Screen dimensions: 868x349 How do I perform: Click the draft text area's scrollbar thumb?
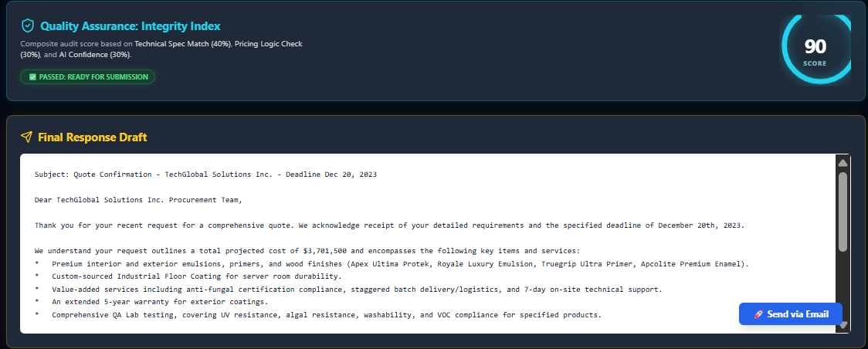(x=843, y=212)
